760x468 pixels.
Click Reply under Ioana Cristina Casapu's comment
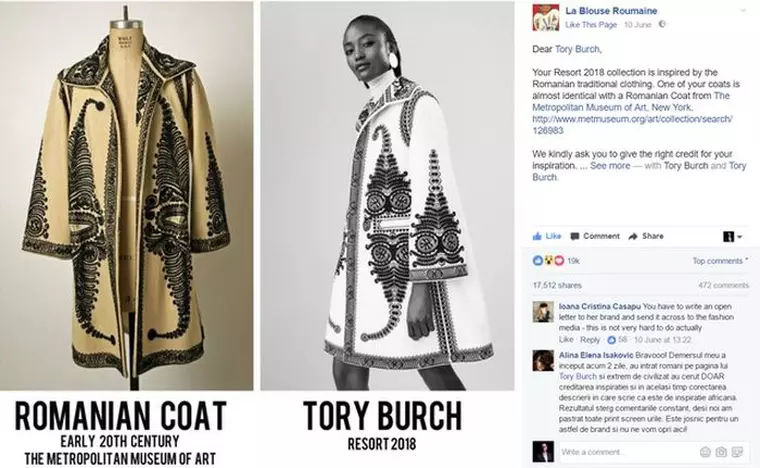click(590, 339)
